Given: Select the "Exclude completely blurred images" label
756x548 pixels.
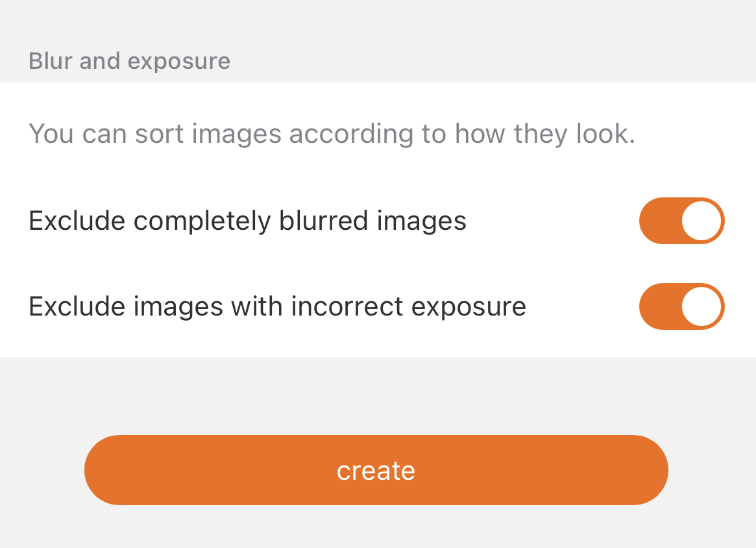Looking at the screenshot, I should pyautogui.click(x=247, y=221).
